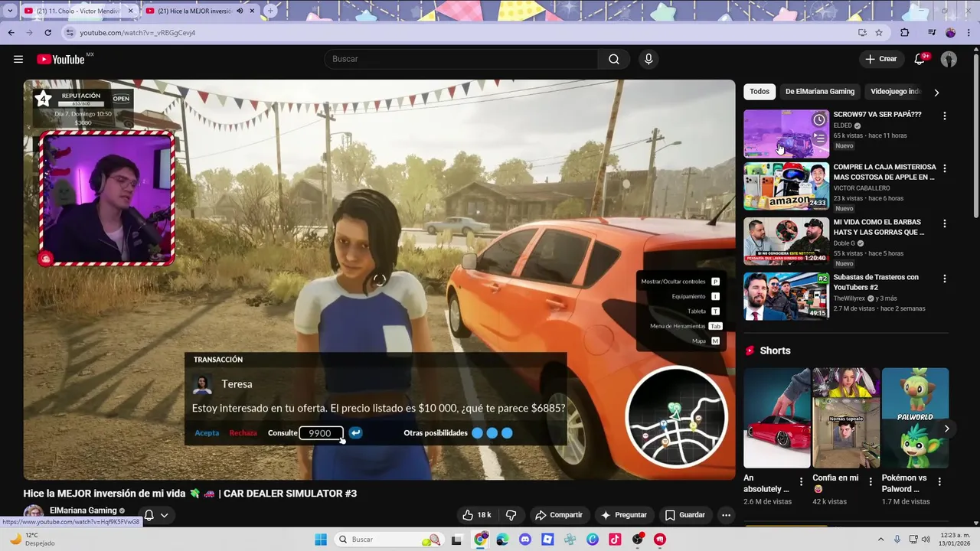Open the notifications bell
The height and width of the screenshot is (551, 980).
pyautogui.click(x=920, y=59)
